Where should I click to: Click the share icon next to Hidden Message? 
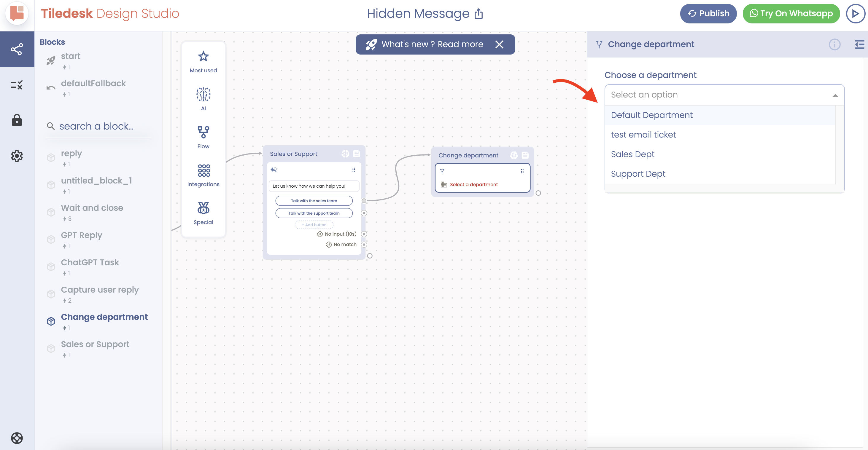(478, 14)
